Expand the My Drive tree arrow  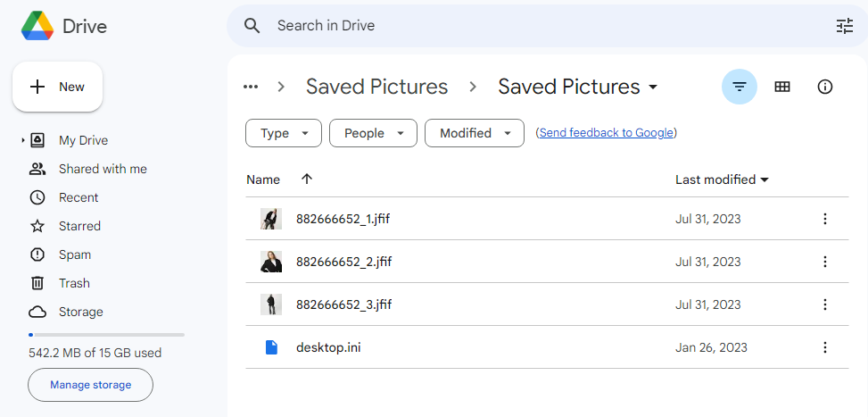22,140
